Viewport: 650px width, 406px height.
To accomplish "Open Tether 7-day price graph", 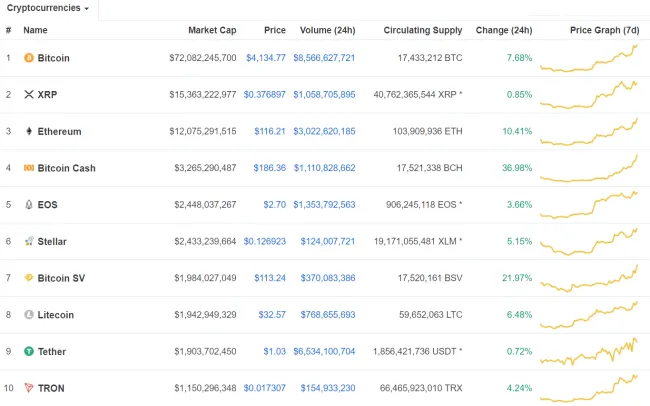I will click(590, 351).
